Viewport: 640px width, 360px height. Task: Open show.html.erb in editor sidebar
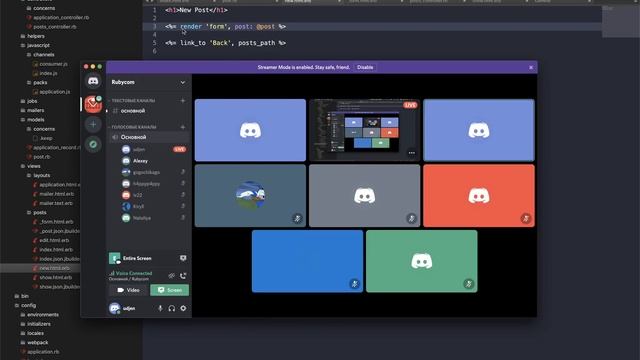click(56, 278)
